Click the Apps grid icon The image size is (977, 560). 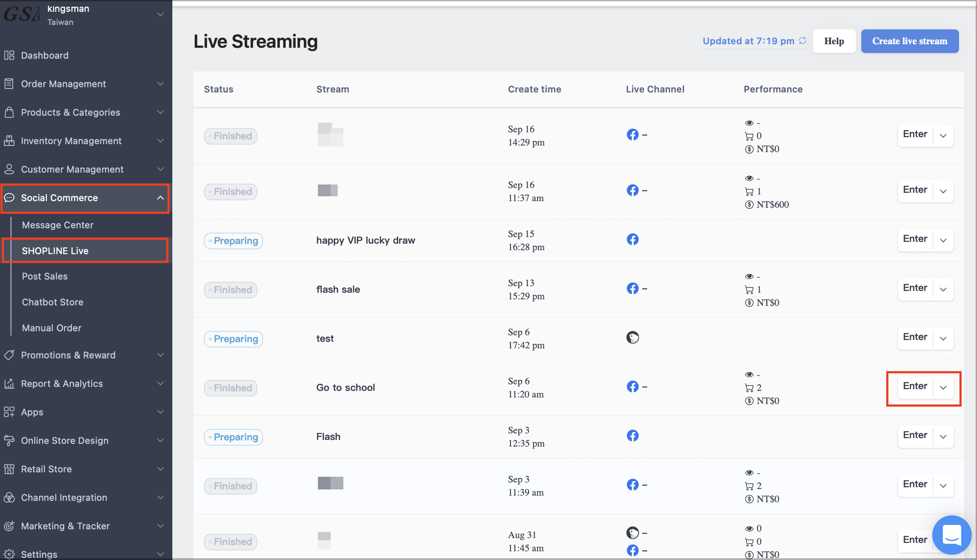[9, 412]
